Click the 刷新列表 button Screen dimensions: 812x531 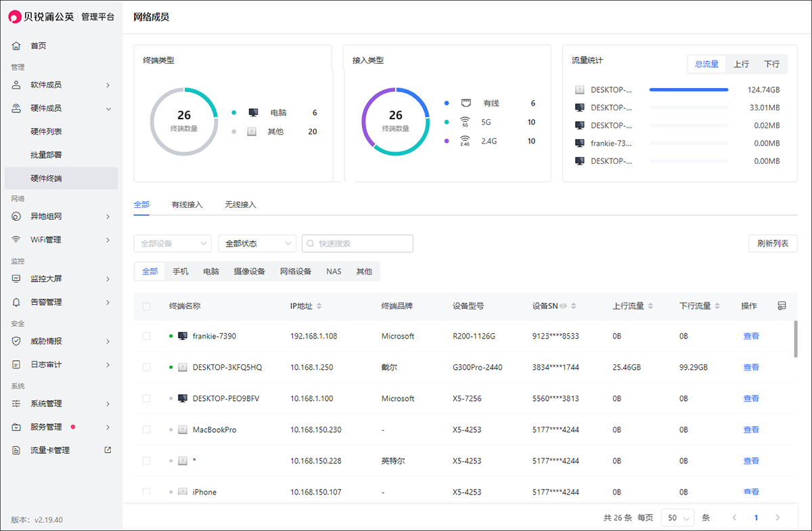773,243
